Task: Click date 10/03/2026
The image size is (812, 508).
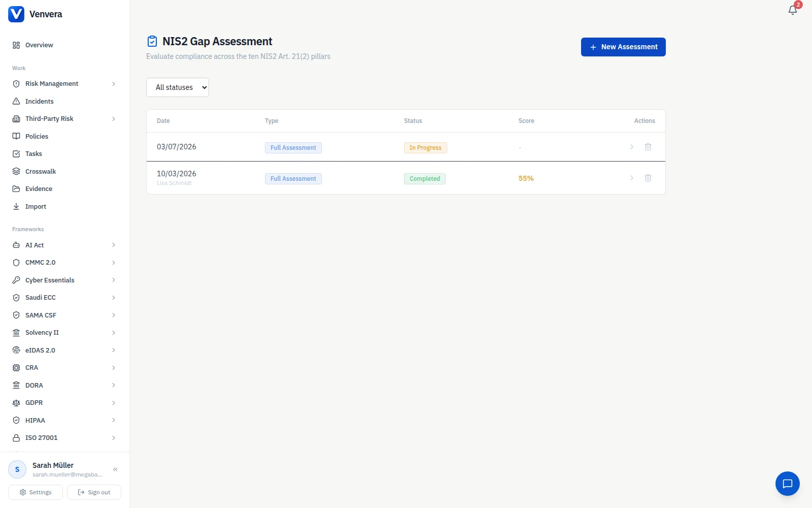Action: [x=176, y=174]
